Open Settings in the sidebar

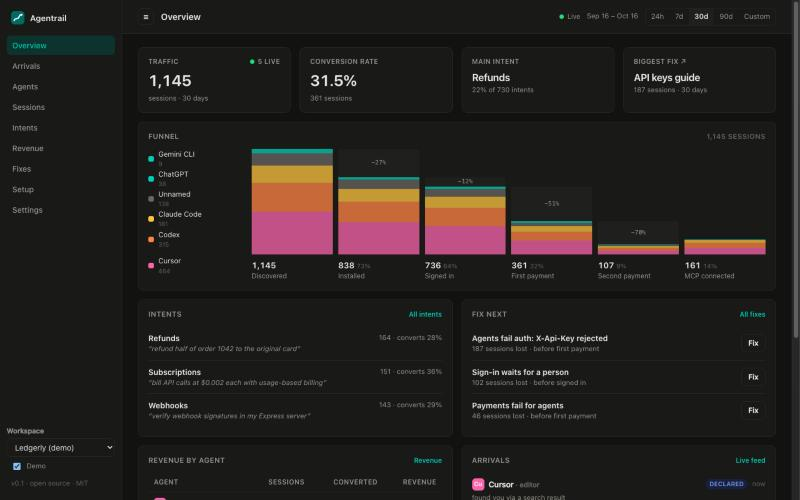pyautogui.click(x=61, y=210)
